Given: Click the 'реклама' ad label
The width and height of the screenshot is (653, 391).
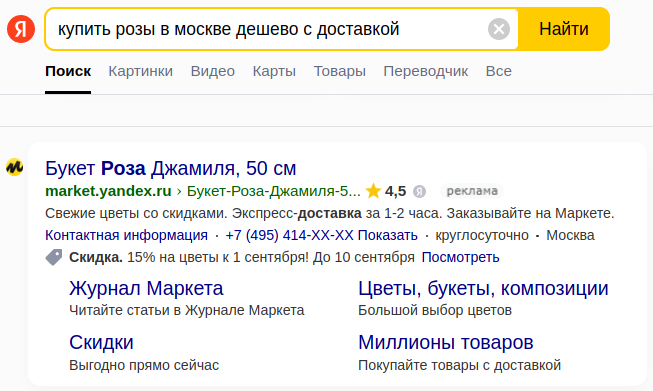Looking at the screenshot, I should click(472, 191).
